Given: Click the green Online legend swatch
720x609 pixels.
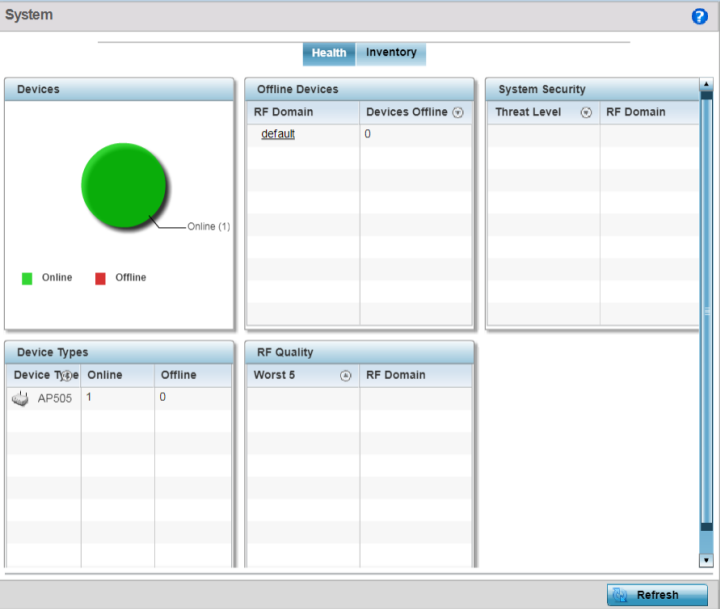Looking at the screenshot, I should (27, 278).
